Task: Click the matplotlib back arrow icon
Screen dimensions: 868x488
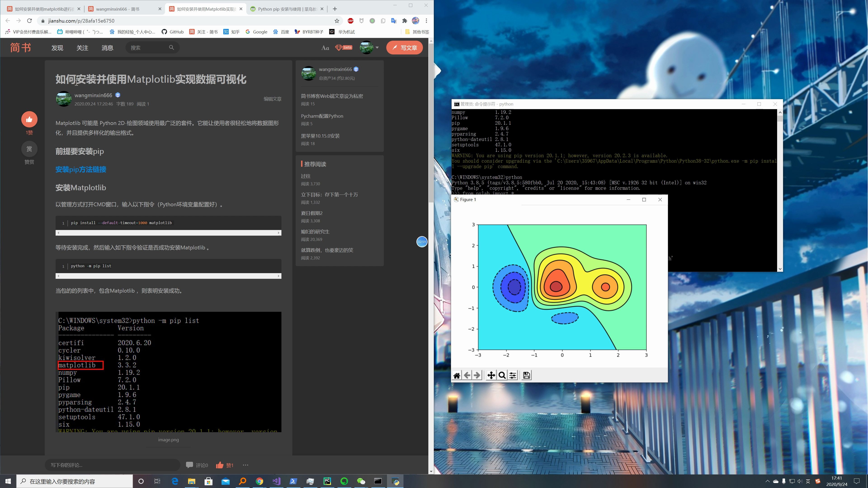Action: [x=467, y=375]
